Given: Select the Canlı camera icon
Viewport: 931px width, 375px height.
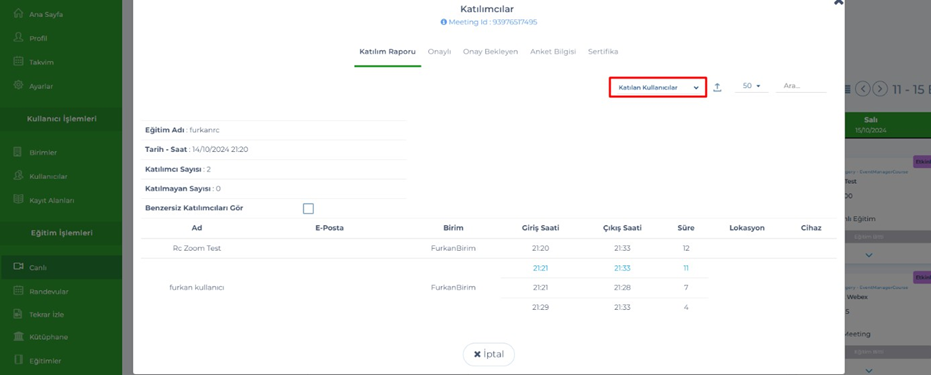Looking at the screenshot, I should point(18,267).
